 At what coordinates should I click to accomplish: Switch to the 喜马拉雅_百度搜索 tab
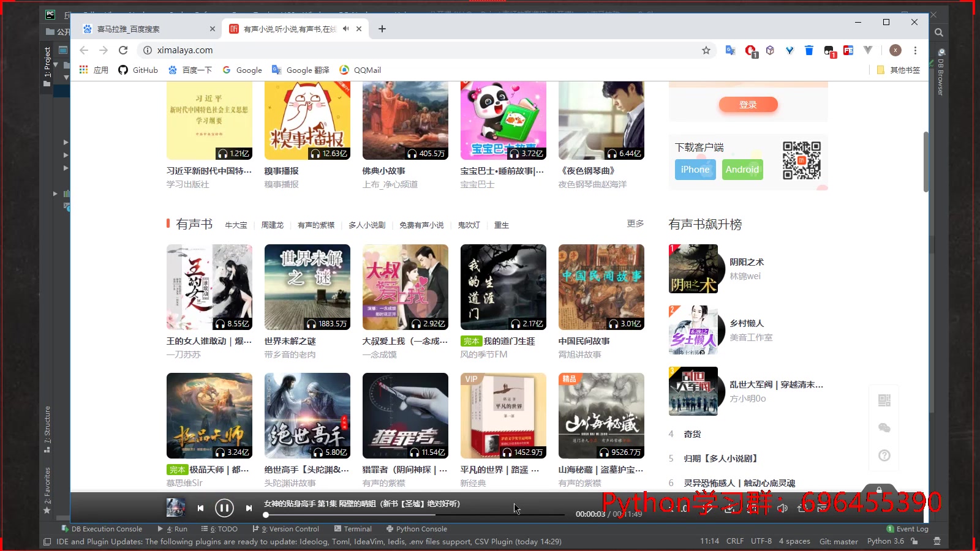[147, 29]
